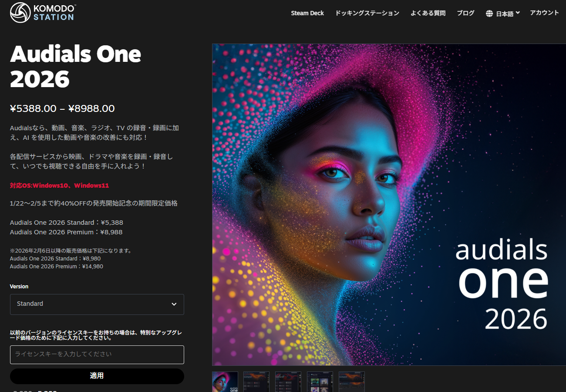Viewport: 566px width, 392px height.
Task: Expand the Version dropdown arrow
Action: [174, 304]
